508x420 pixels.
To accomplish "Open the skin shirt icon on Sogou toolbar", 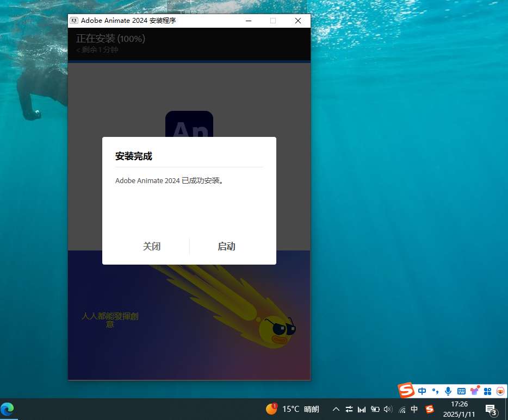I will [x=475, y=391].
